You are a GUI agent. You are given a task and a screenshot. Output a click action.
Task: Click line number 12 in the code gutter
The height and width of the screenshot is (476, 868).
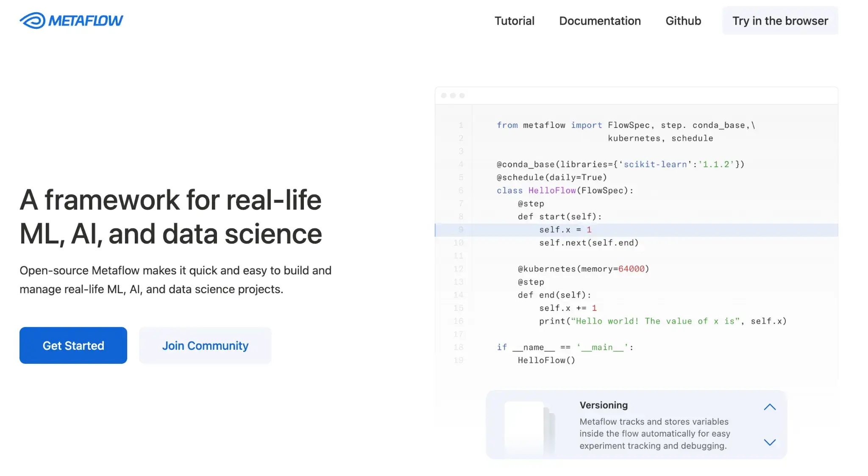458,269
